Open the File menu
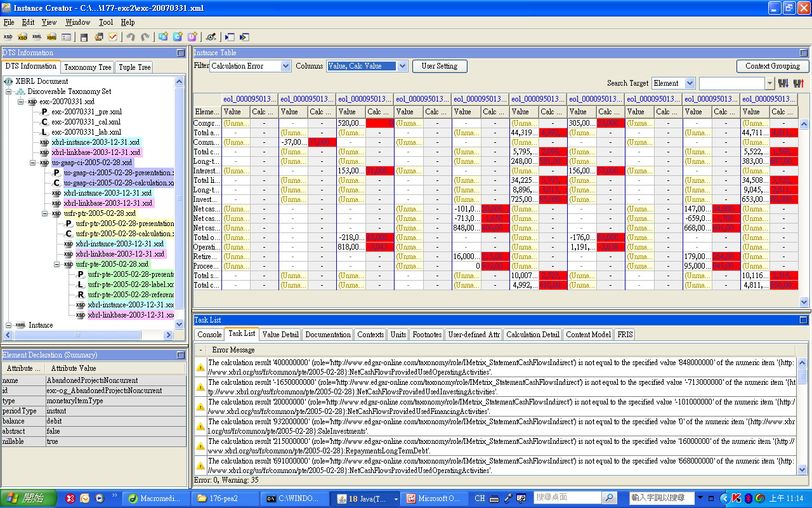This screenshot has height=508, width=812. pos(9,22)
